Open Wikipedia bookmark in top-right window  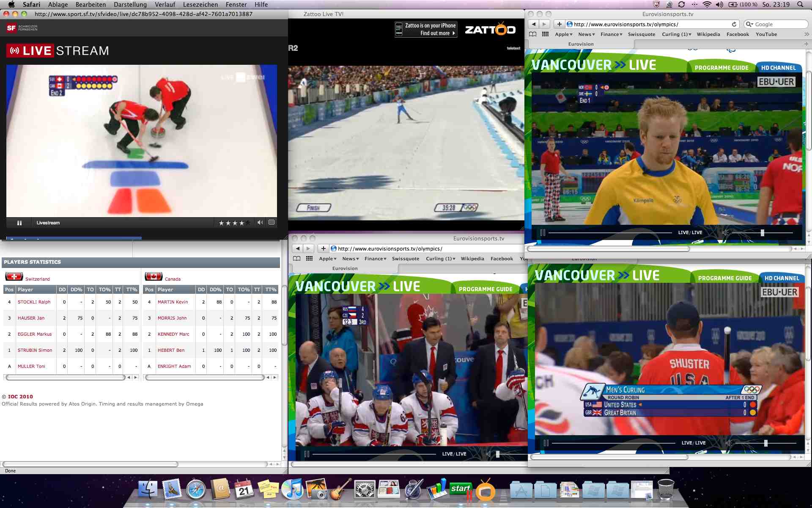point(708,34)
